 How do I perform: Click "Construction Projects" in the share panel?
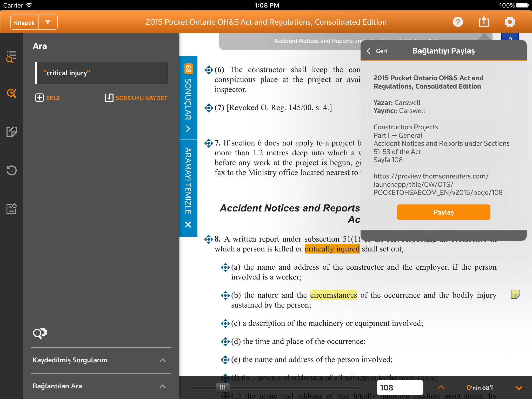tap(406, 127)
